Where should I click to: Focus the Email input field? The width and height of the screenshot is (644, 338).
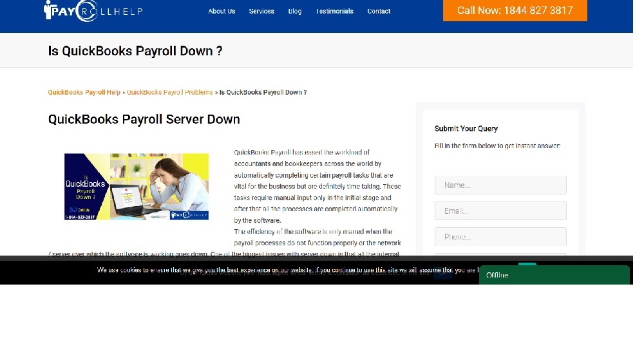(x=500, y=211)
